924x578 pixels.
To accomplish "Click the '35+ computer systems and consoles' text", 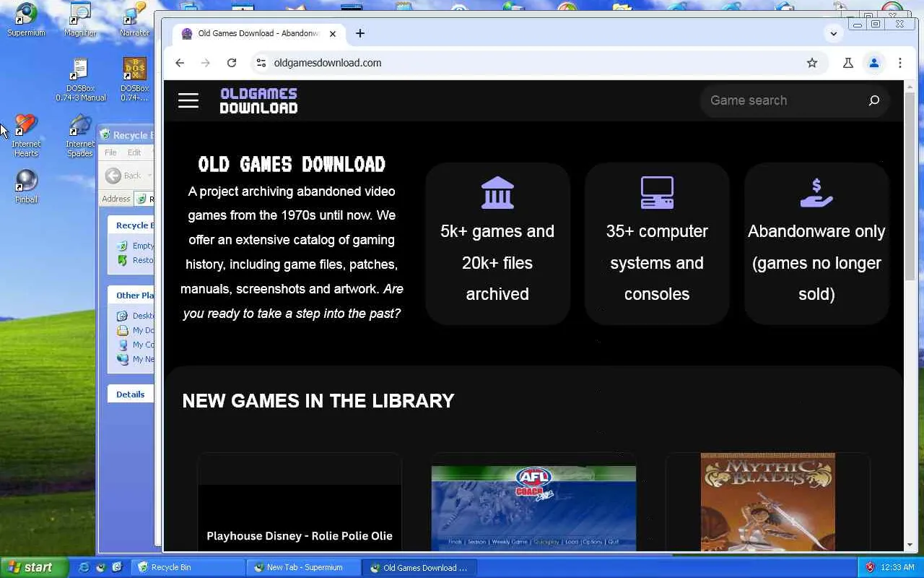I will click(x=657, y=262).
